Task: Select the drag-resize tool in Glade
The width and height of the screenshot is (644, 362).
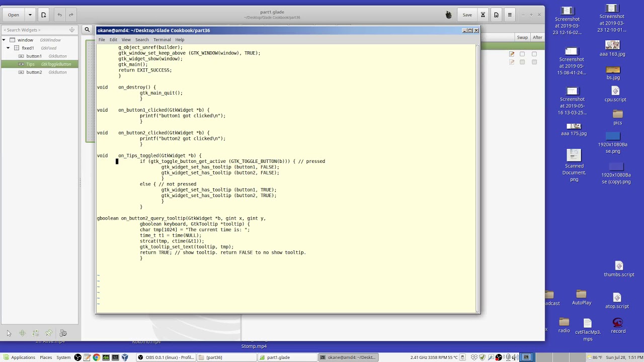Action: pyautogui.click(x=22, y=333)
